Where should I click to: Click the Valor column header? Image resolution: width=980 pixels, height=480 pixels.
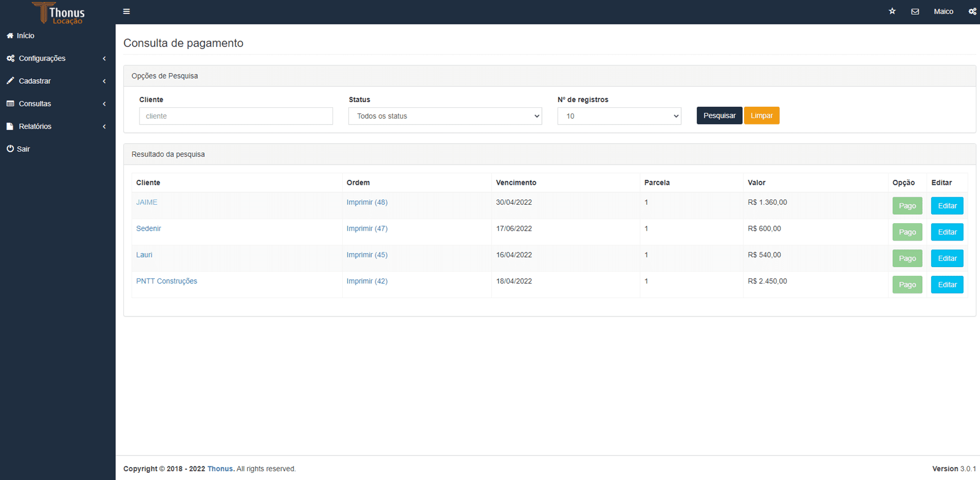[756, 182]
